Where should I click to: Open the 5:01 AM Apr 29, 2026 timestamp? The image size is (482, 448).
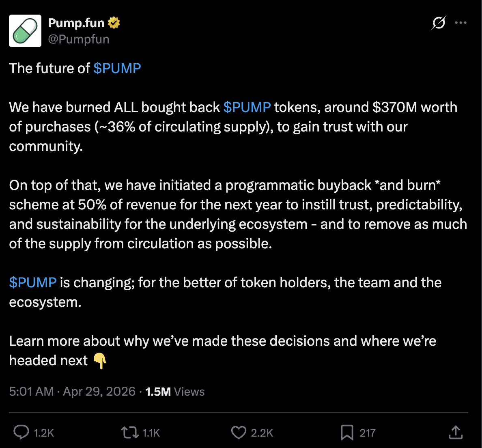coord(72,392)
